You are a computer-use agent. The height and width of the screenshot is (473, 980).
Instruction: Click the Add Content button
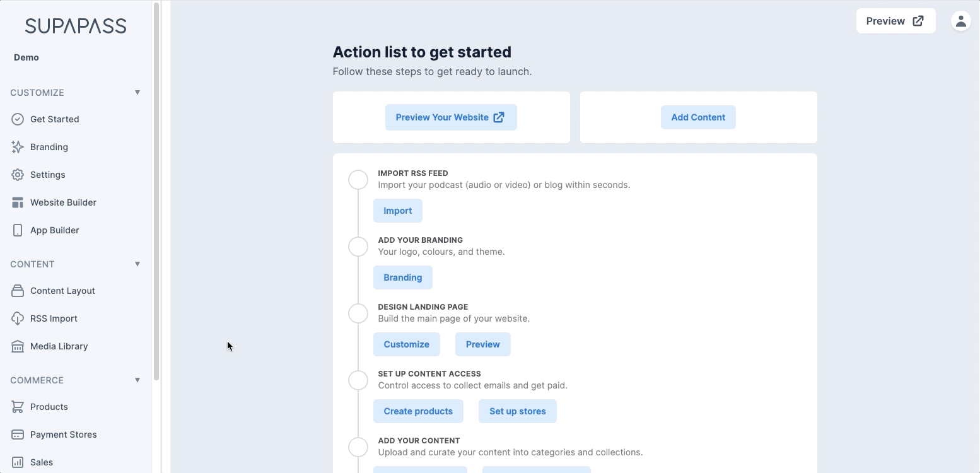click(x=698, y=117)
